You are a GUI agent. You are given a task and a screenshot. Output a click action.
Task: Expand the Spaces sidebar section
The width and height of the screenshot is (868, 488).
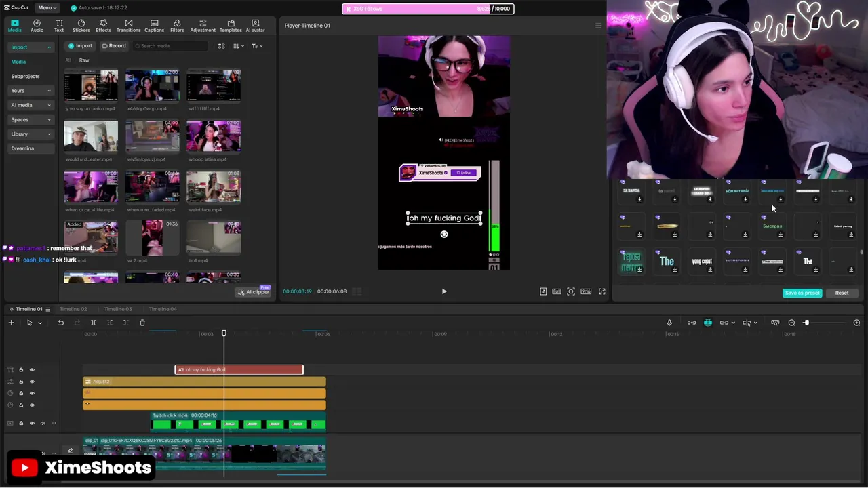coord(31,119)
